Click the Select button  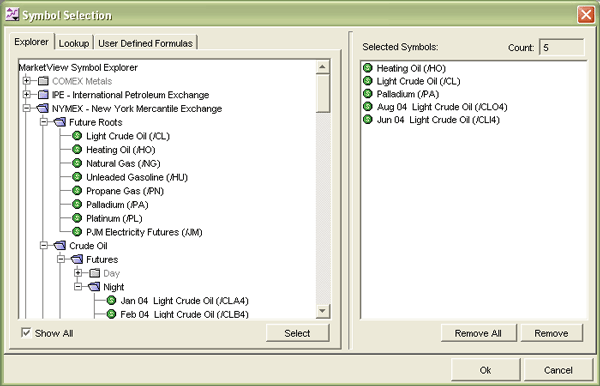point(297,333)
